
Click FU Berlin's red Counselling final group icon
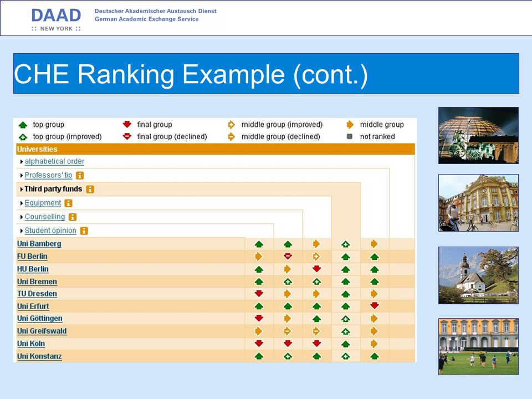click(288, 257)
